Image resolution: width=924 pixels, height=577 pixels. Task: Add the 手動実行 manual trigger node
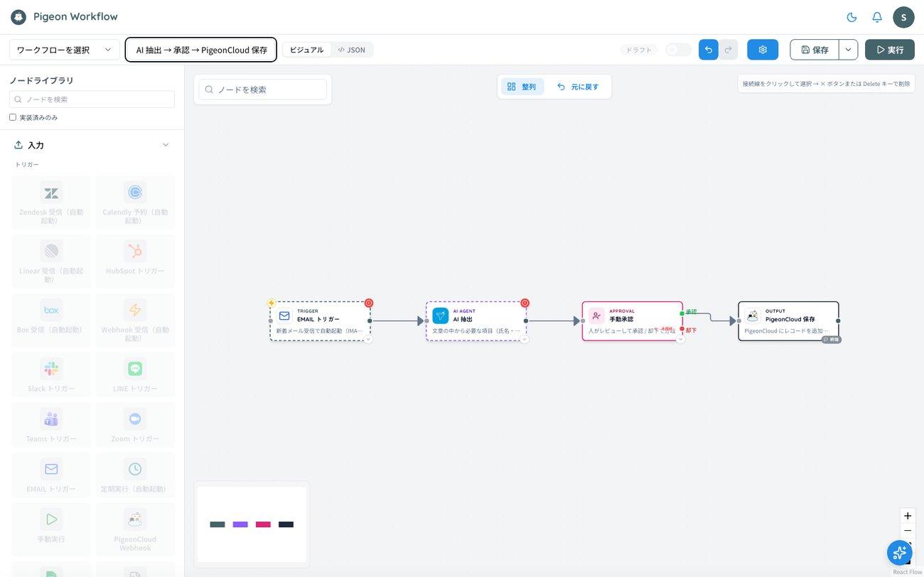(51, 529)
